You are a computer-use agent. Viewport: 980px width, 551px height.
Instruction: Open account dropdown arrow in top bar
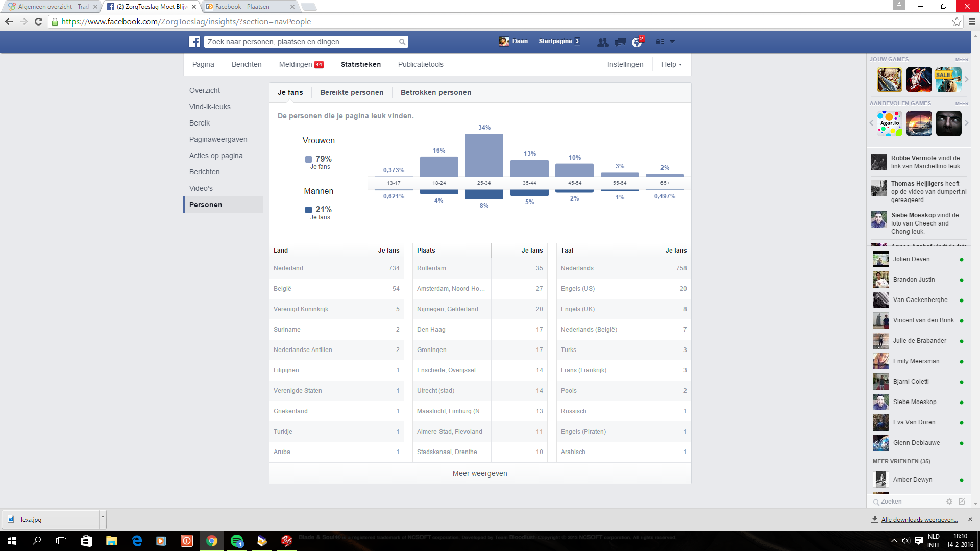pos(672,42)
